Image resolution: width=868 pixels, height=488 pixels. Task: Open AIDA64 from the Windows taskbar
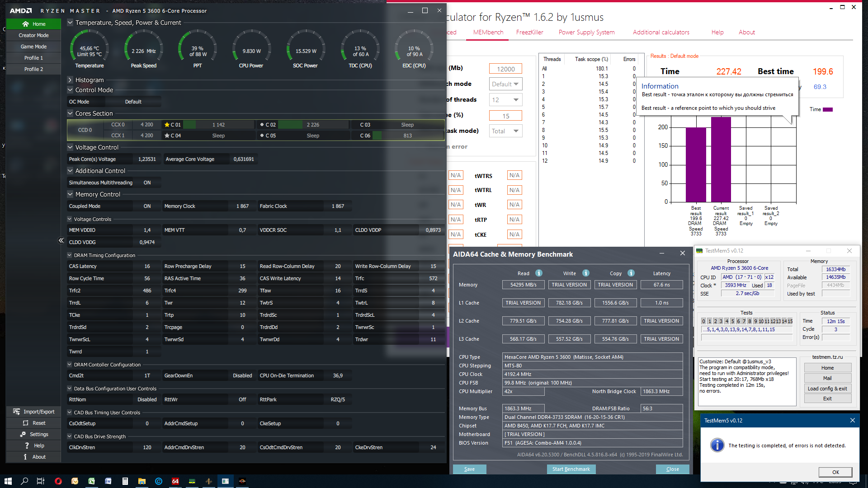pos(175,481)
